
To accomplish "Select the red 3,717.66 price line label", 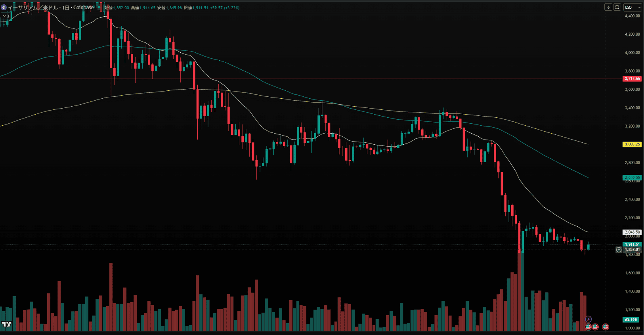I will coord(632,79).
